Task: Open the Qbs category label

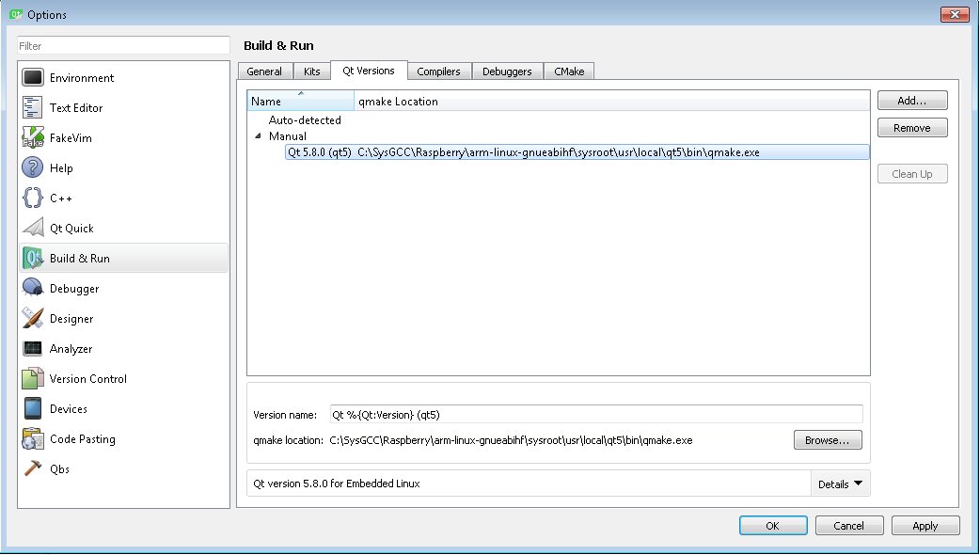Action: [60, 468]
